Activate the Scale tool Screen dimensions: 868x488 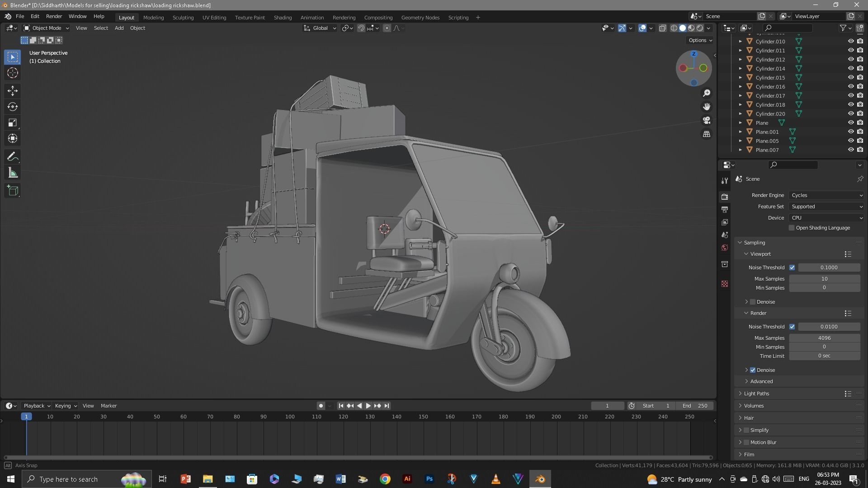tap(13, 123)
